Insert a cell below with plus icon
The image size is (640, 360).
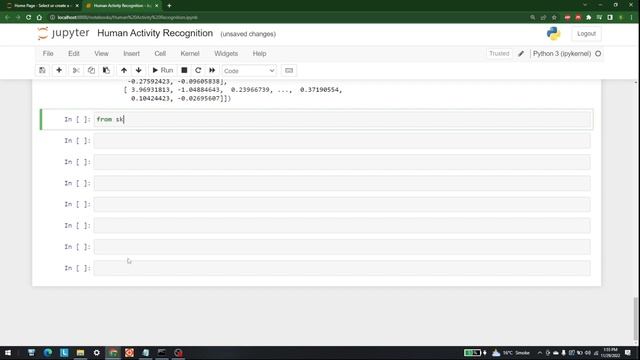click(59, 70)
